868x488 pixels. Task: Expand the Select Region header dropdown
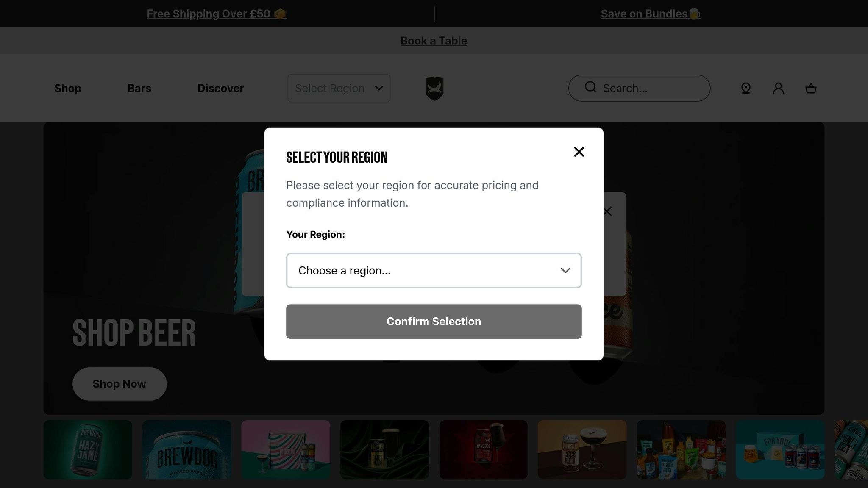coord(339,88)
